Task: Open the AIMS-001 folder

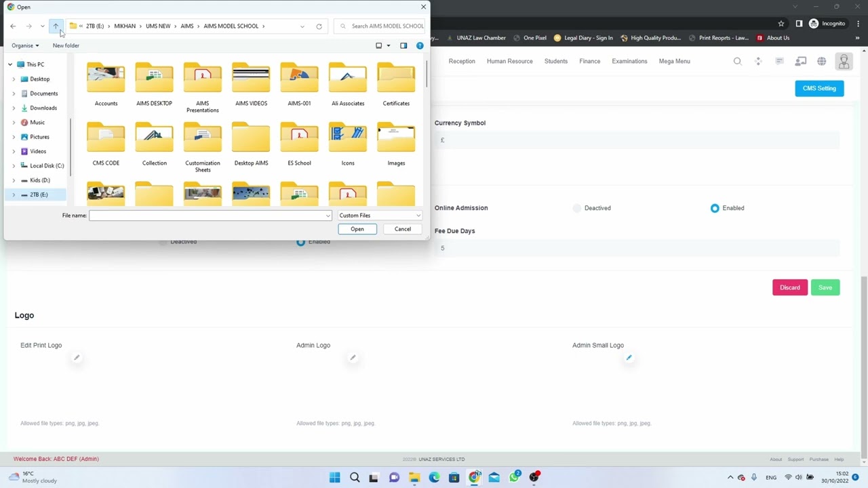Action: point(299,85)
